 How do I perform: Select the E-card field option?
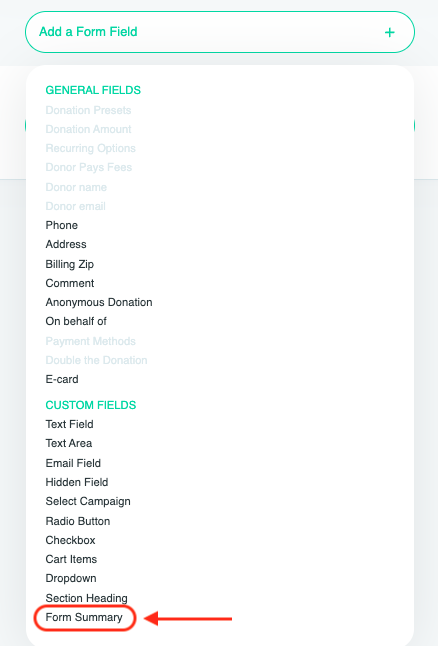point(62,379)
